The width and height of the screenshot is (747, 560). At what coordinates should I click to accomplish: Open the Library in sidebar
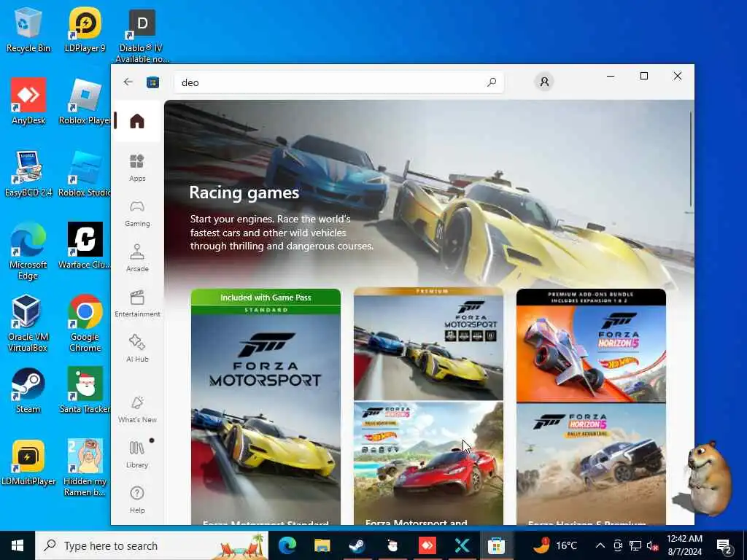click(137, 454)
